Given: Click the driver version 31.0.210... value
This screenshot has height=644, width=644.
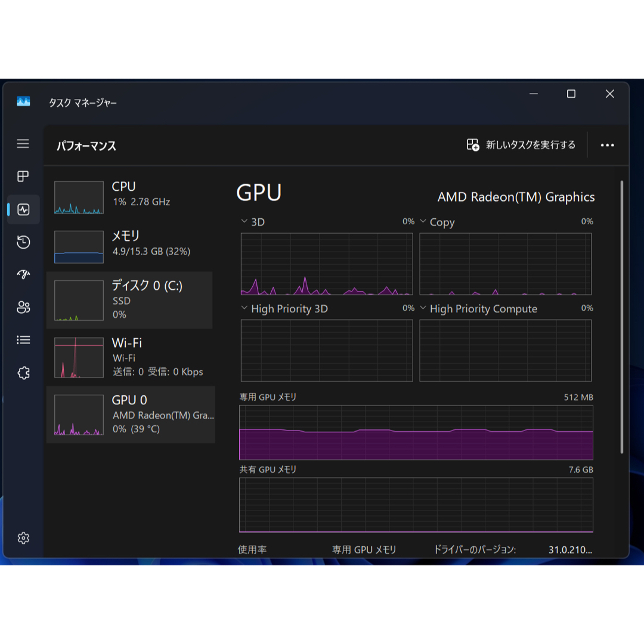Looking at the screenshot, I should click(570, 550).
